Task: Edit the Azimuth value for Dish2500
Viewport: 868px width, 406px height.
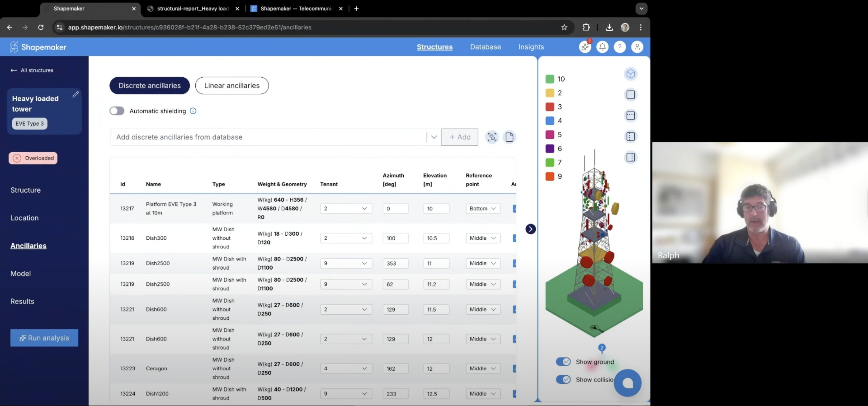Action: click(x=395, y=263)
